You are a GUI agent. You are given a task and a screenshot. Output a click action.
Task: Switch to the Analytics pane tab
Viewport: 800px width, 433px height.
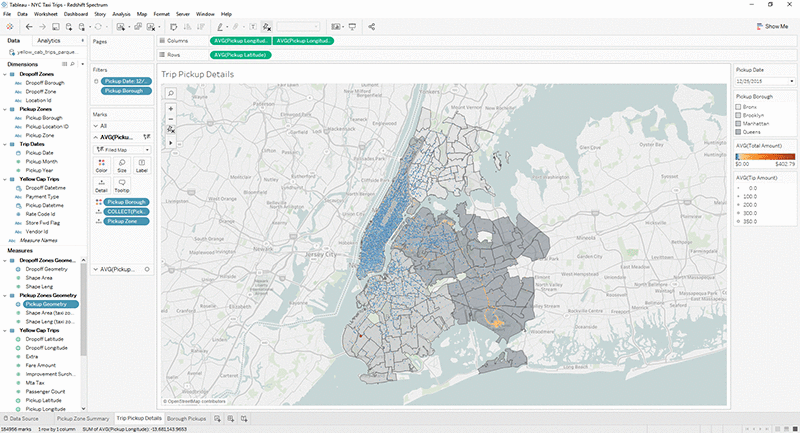click(x=49, y=41)
